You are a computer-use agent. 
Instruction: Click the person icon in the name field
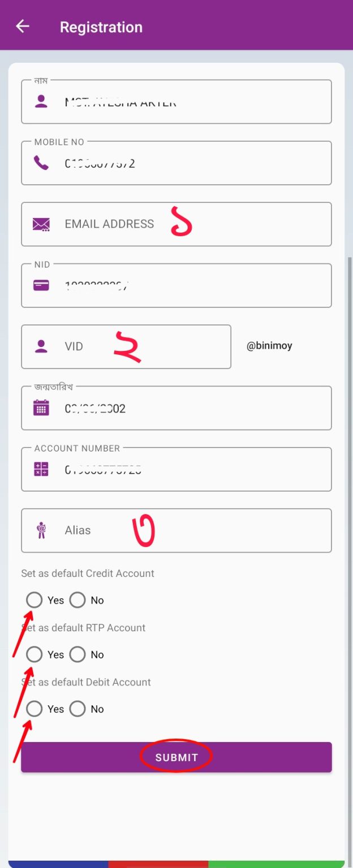[x=41, y=102]
